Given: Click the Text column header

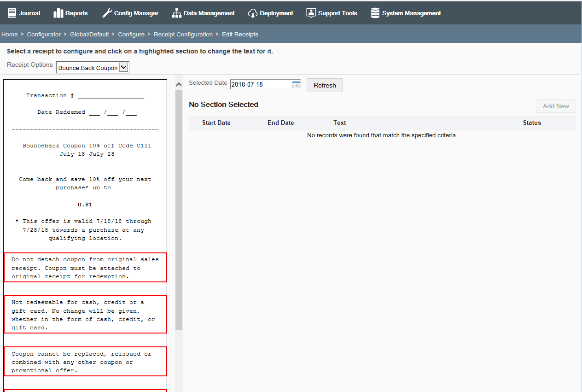Looking at the screenshot, I should point(340,123).
